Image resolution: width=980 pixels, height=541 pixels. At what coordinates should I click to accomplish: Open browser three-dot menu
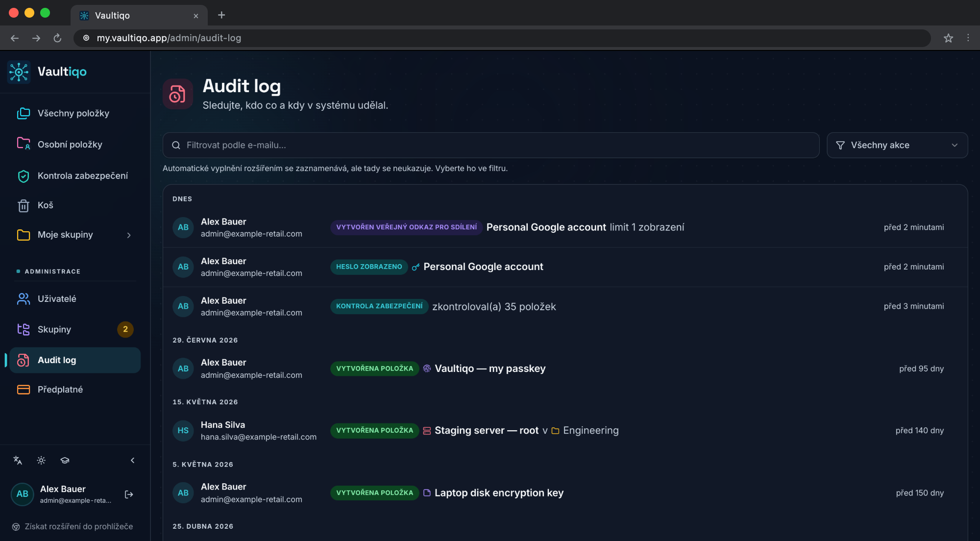pos(968,38)
